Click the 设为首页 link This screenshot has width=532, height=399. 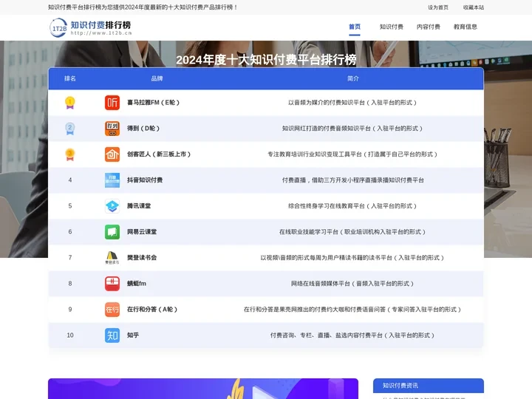(x=438, y=7)
